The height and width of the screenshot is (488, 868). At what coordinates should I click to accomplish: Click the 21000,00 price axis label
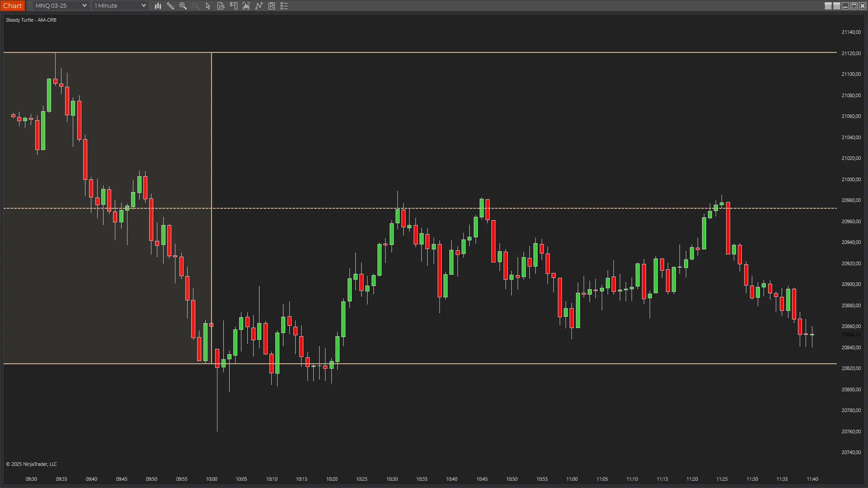[x=851, y=179]
